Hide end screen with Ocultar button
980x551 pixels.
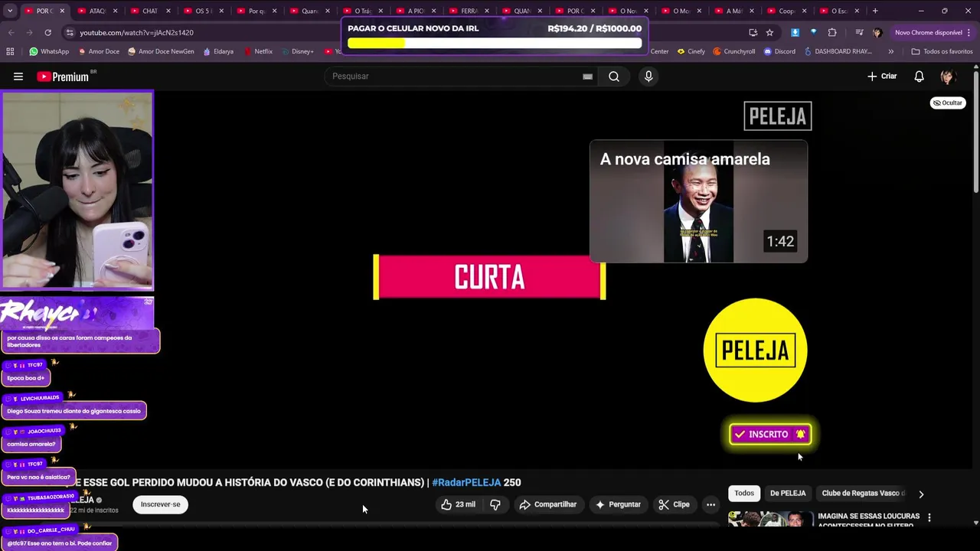[948, 103]
